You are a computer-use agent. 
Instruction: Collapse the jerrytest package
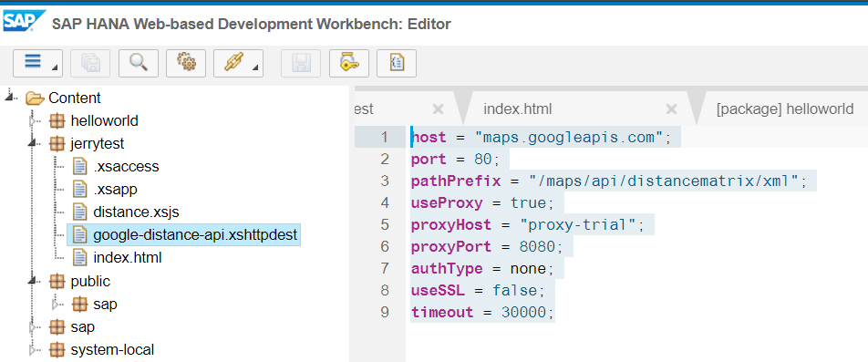pos(33,143)
